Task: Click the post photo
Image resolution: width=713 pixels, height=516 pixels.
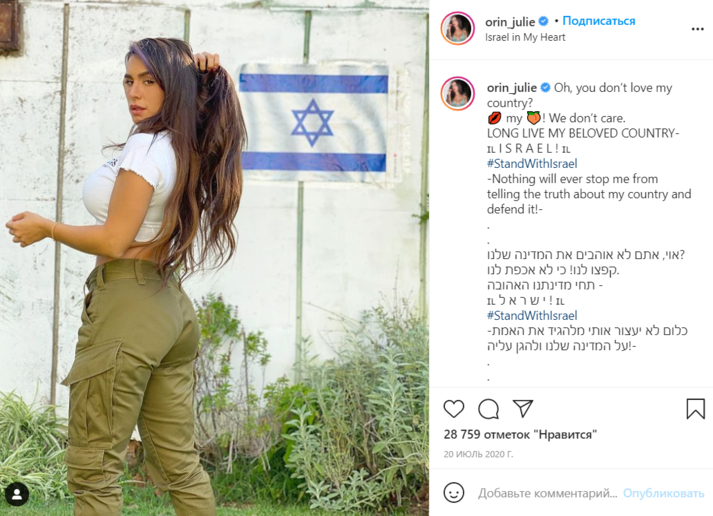Action: click(x=214, y=258)
